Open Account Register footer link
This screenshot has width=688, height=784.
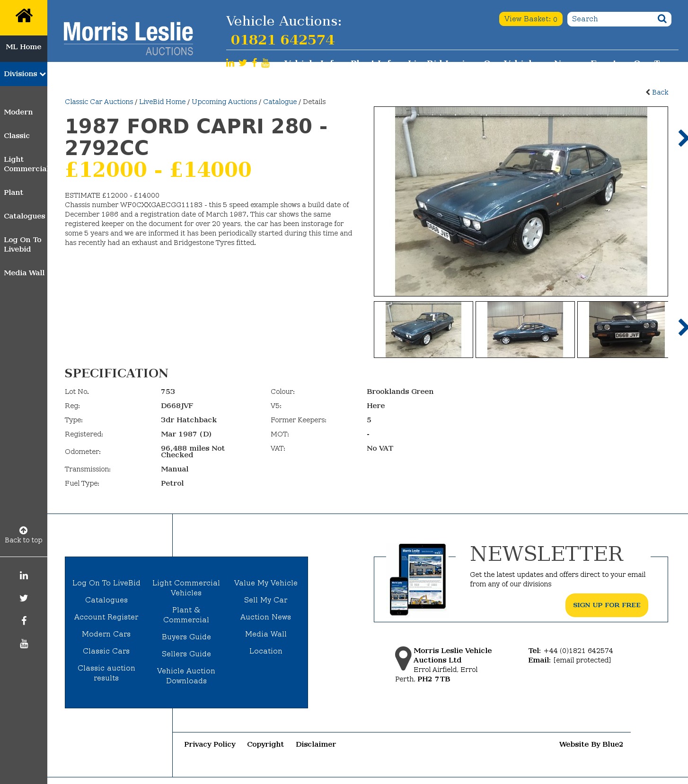[x=106, y=617]
